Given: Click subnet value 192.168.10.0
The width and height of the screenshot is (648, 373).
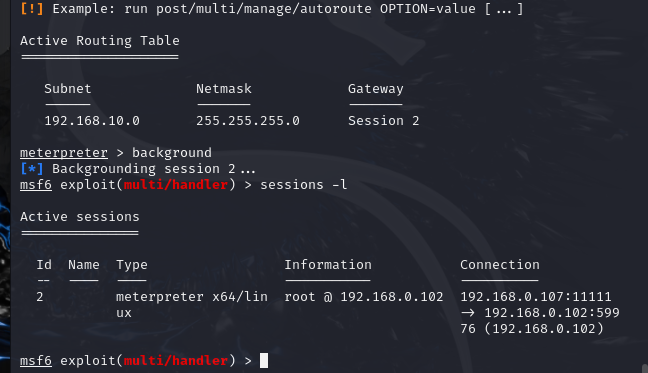Looking at the screenshot, I should tap(92, 121).
